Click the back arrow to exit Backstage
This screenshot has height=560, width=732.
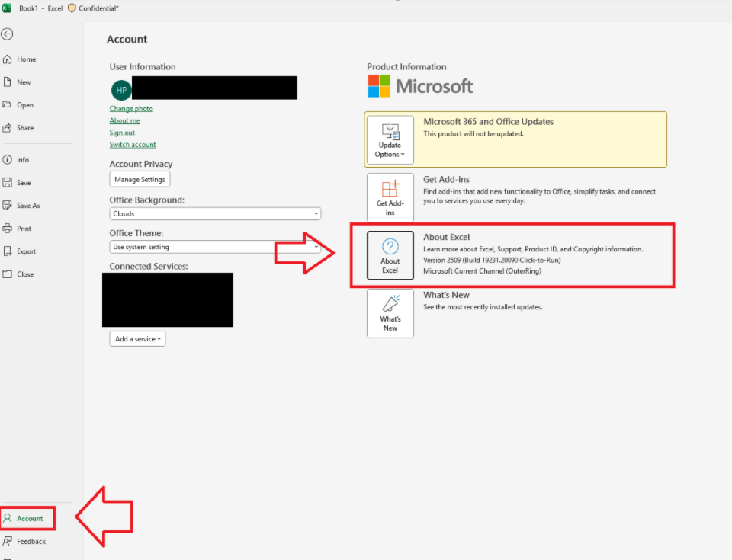(x=7, y=34)
